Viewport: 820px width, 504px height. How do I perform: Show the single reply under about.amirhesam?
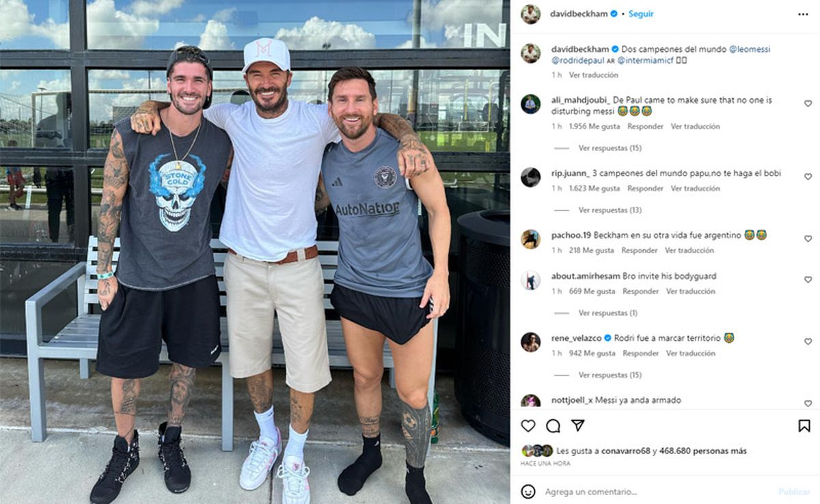pyautogui.click(x=607, y=313)
